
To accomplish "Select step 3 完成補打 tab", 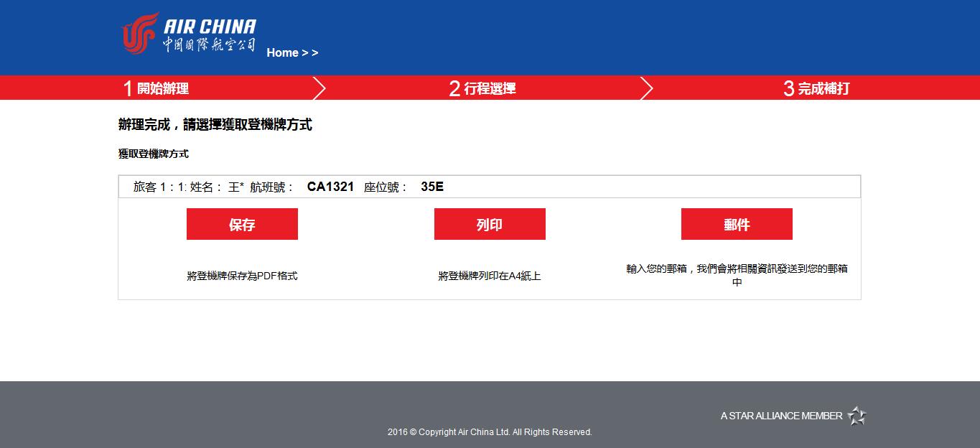I will (816, 88).
